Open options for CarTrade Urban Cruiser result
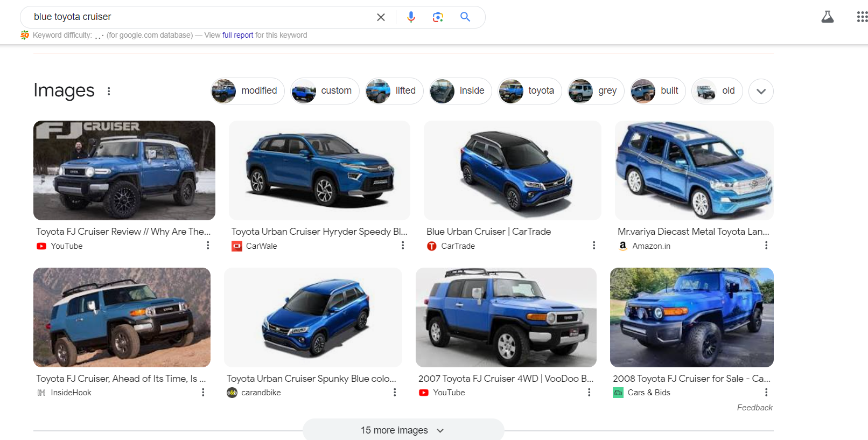This screenshot has width=868, height=440. coord(594,246)
